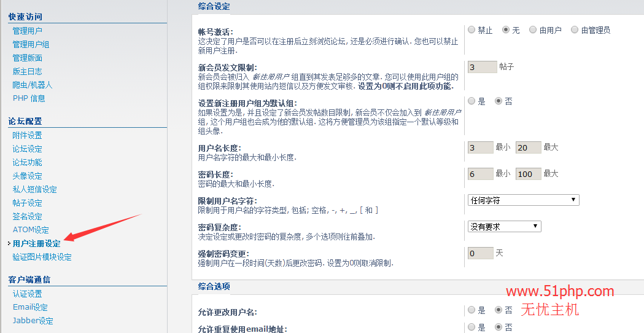The width and height of the screenshot is (644, 333).
Task: Select 无 for account activation
Action: 506,29
